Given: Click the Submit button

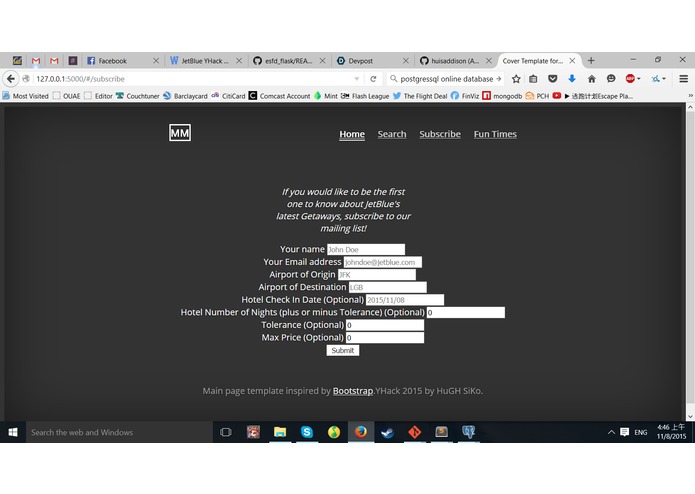Looking at the screenshot, I should (343, 350).
